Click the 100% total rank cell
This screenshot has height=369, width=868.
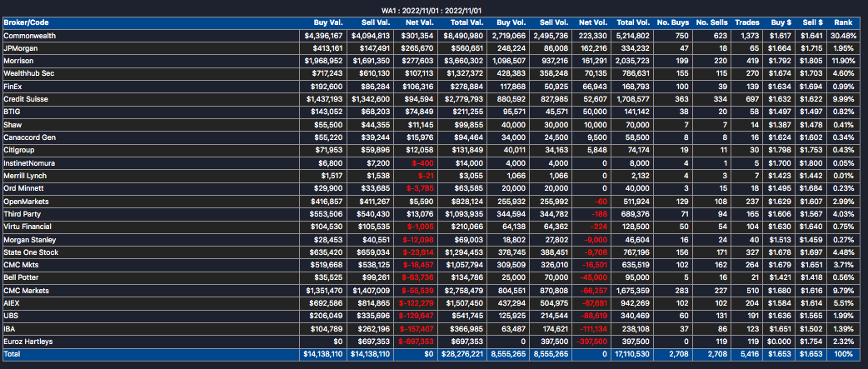[845, 355]
